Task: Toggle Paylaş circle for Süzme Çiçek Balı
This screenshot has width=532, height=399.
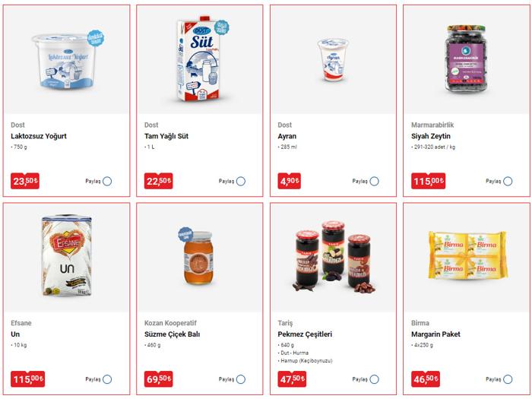Action: pos(241,379)
